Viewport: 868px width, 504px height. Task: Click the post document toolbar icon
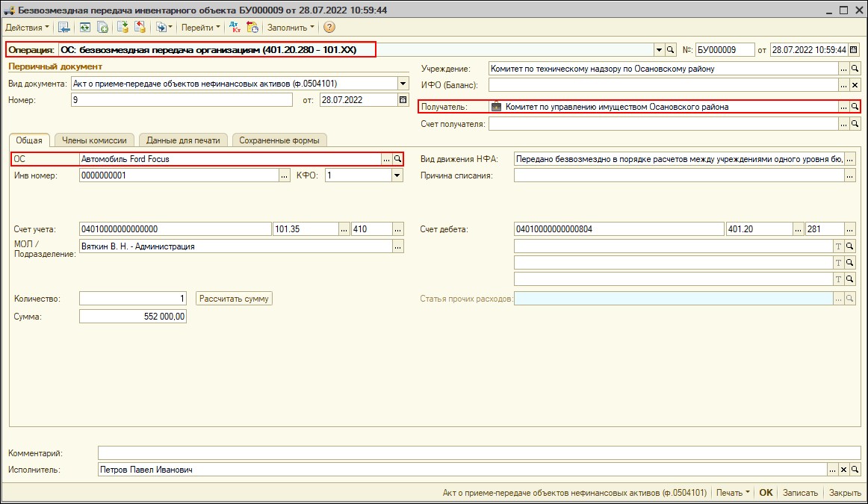[x=123, y=27]
